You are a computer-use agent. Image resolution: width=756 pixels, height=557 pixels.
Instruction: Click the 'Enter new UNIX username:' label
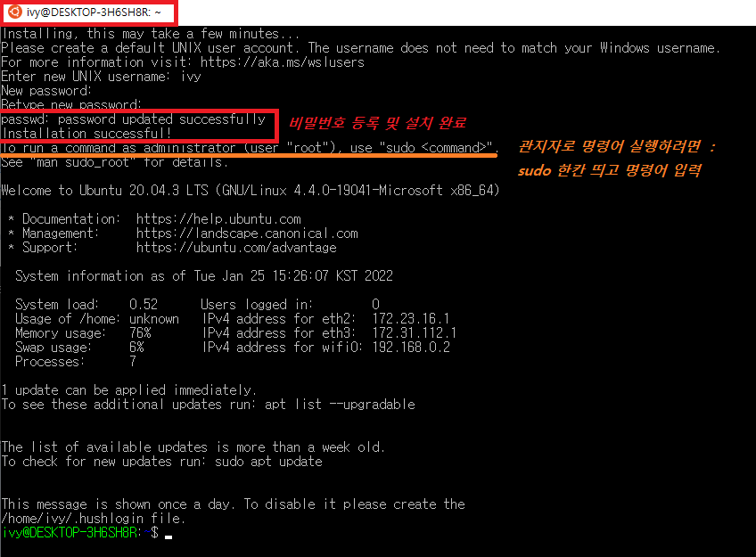pyautogui.click(x=86, y=77)
